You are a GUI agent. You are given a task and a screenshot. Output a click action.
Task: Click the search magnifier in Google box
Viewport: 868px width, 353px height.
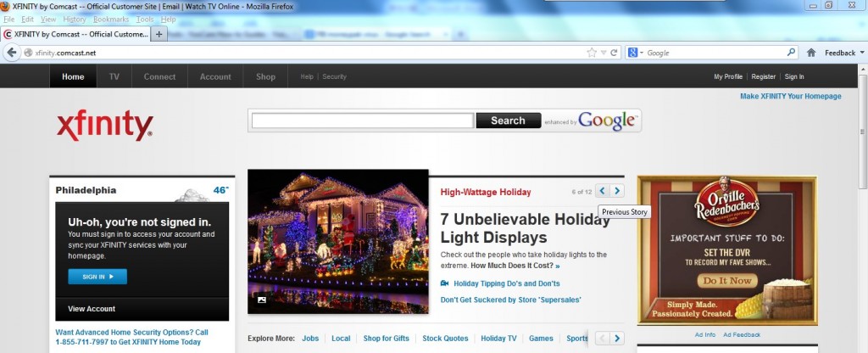click(x=791, y=53)
